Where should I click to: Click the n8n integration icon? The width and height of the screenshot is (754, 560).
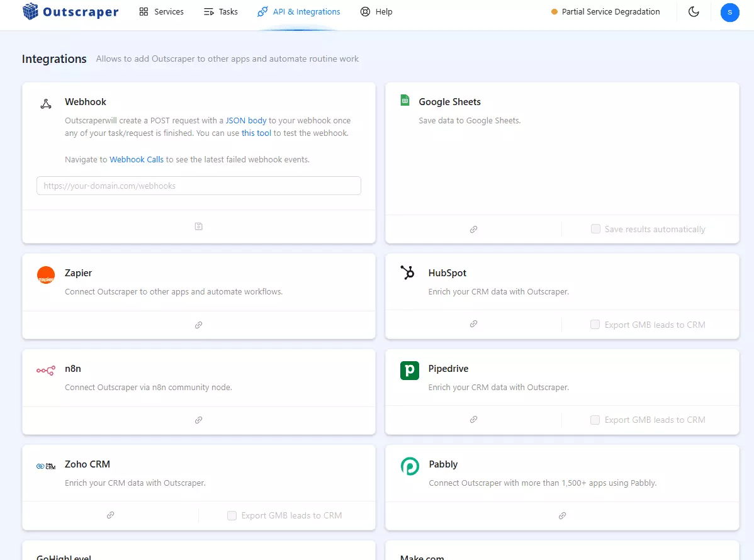click(45, 371)
